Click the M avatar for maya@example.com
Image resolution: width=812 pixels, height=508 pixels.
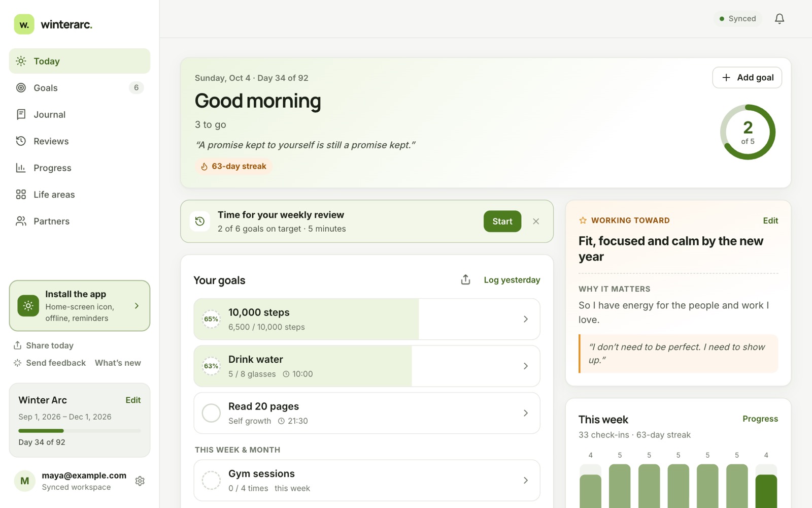coord(24,481)
